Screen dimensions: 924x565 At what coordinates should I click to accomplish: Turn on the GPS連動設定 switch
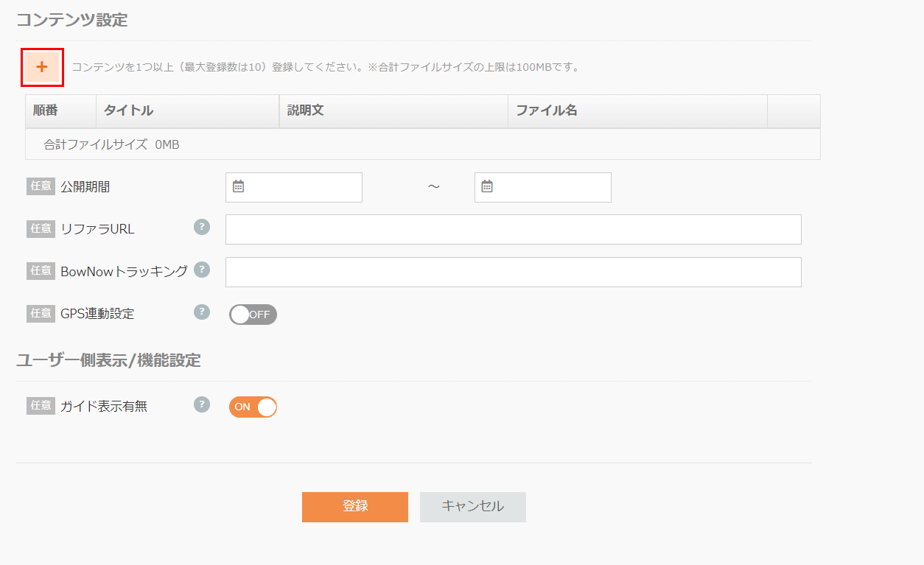point(253,315)
